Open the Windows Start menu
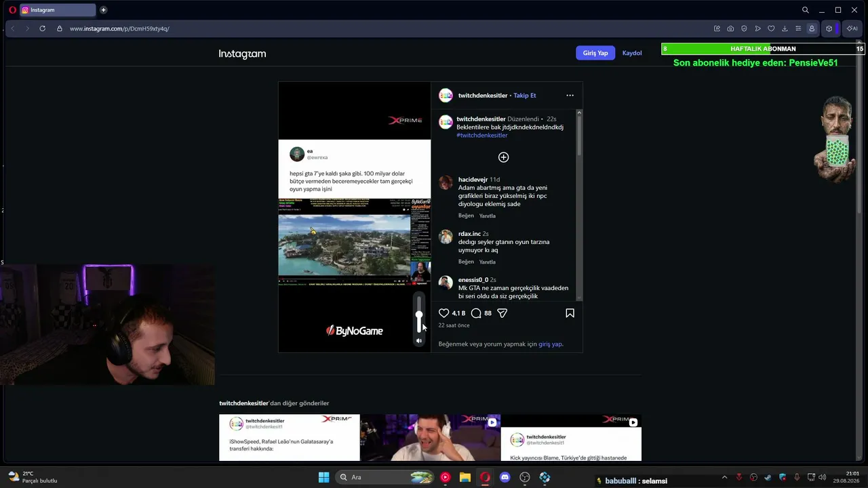The width and height of the screenshot is (868, 488). 323,477
